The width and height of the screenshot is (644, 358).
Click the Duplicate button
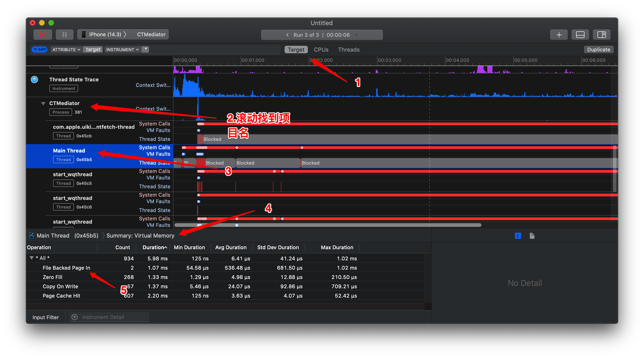[598, 50]
